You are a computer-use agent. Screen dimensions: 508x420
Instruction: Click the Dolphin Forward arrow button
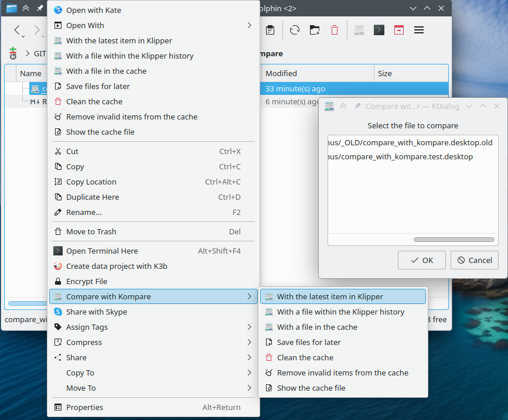pos(37,30)
